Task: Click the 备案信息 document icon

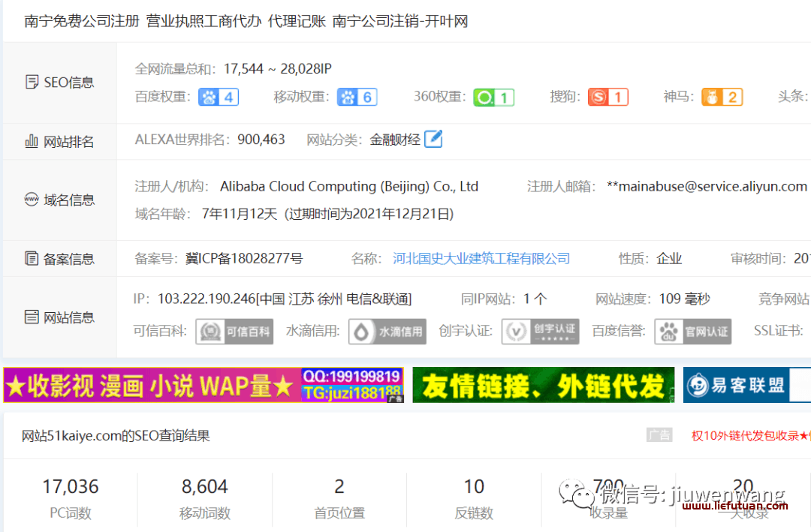Action: 32,258
